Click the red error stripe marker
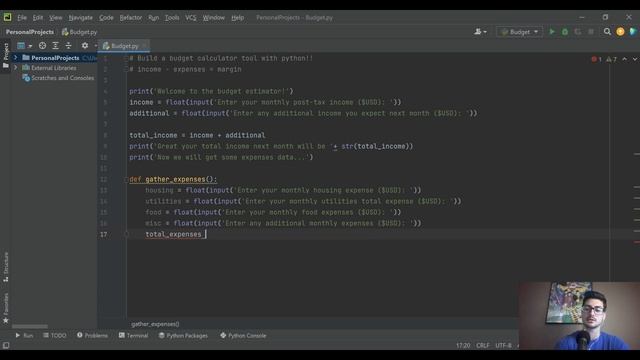Viewport: 640px width, 360px height. pyautogui.click(x=637, y=242)
